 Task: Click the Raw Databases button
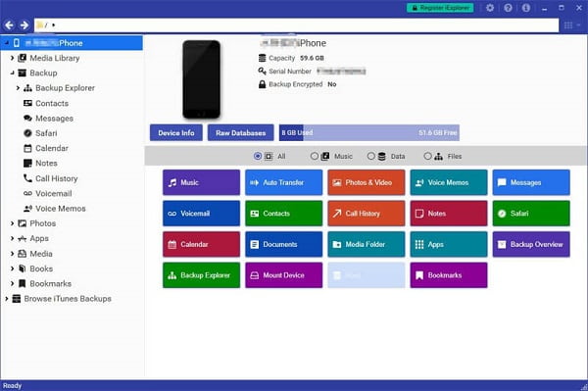click(241, 132)
